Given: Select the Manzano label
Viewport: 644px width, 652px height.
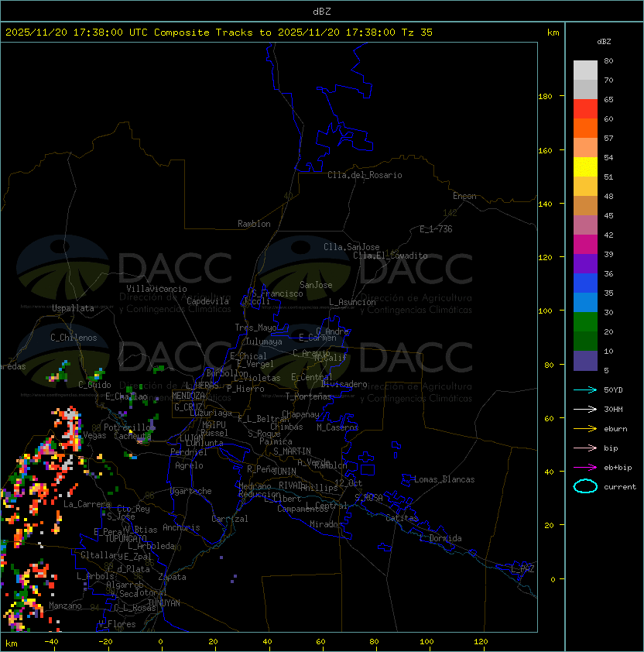Looking at the screenshot, I should 65,606.
